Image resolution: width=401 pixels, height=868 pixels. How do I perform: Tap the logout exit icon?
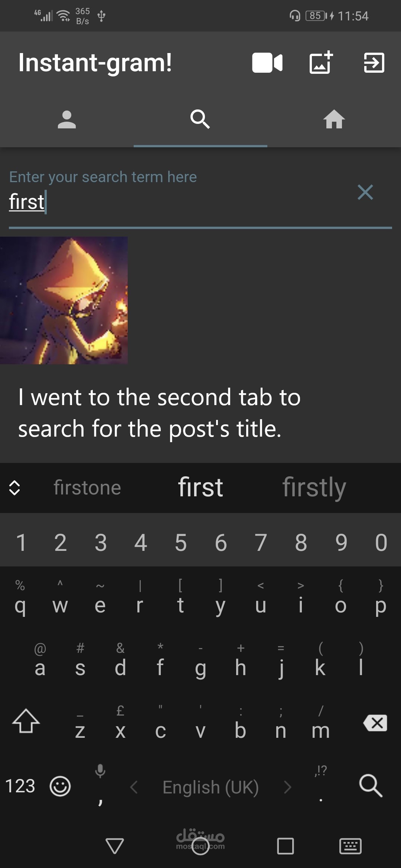point(374,63)
